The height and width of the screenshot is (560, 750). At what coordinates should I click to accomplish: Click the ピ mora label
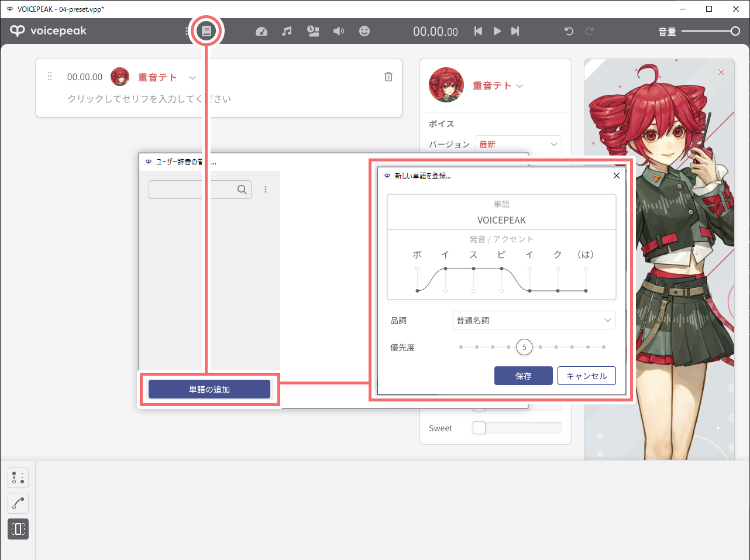pyautogui.click(x=501, y=255)
